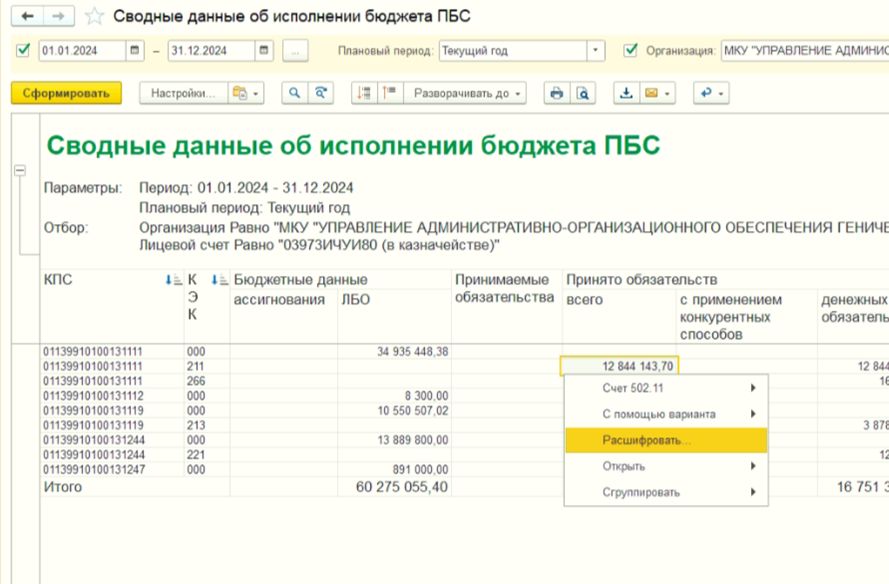This screenshot has height=584, width=889.
Task: Open the Разворачивать до dropdown
Action: coord(465,93)
